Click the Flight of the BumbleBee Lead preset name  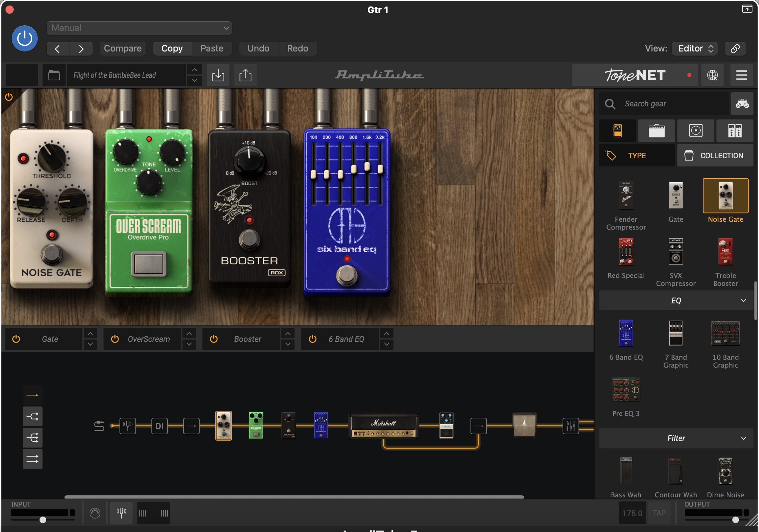(x=126, y=75)
